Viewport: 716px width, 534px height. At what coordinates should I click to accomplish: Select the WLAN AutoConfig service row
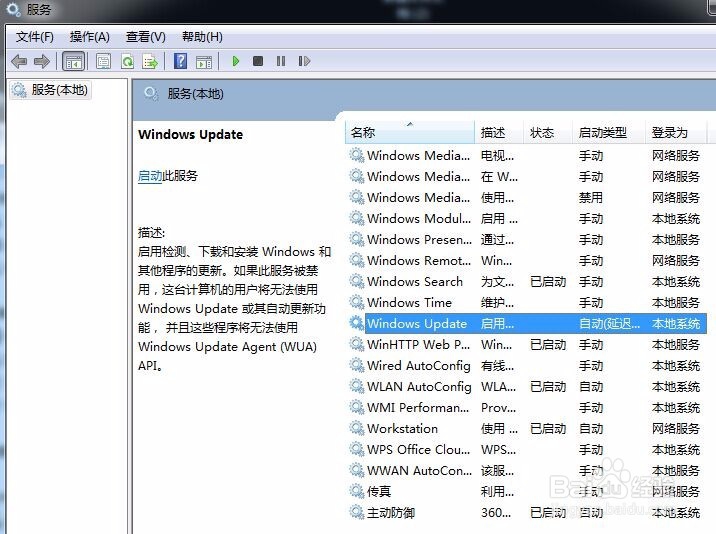(526, 386)
